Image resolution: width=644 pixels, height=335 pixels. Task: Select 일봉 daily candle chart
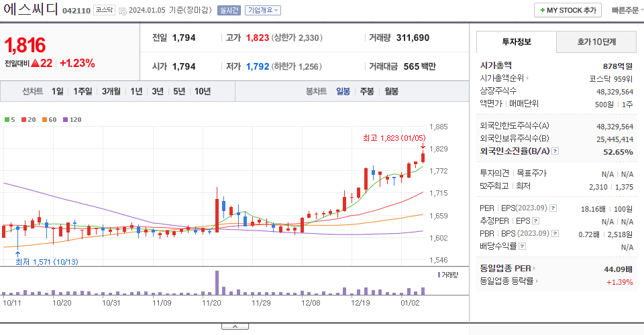pyautogui.click(x=343, y=91)
